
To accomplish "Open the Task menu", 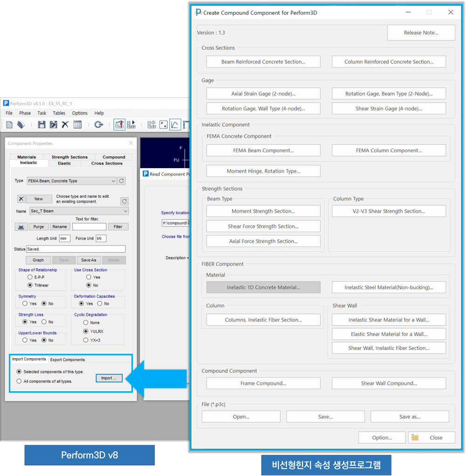I will click(41, 113).
